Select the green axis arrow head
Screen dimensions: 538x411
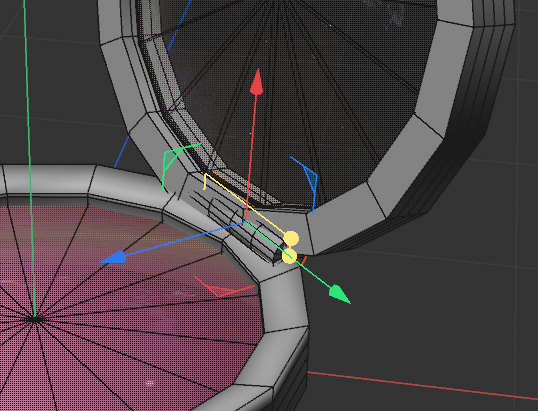(x=339, y=294)
